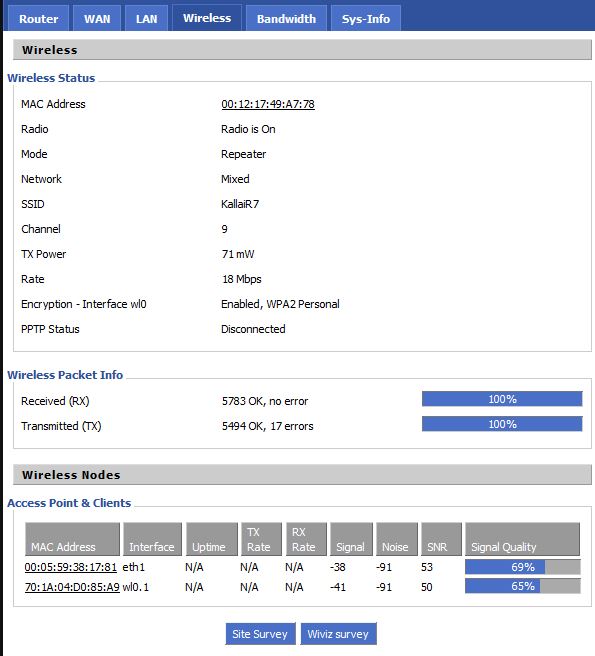
Task: Open client MAC 00:05:59:38:17:81 link
Action: point(71,567)
